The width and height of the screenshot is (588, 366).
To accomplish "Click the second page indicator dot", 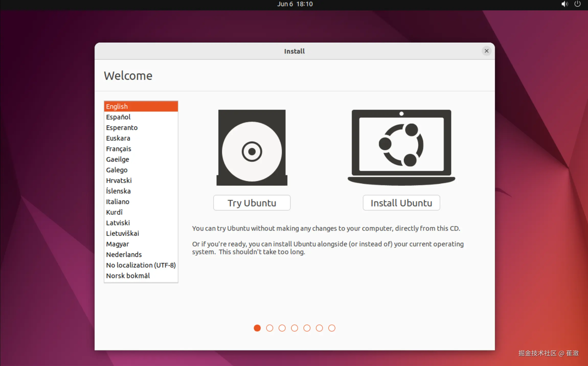I will 269,328.
